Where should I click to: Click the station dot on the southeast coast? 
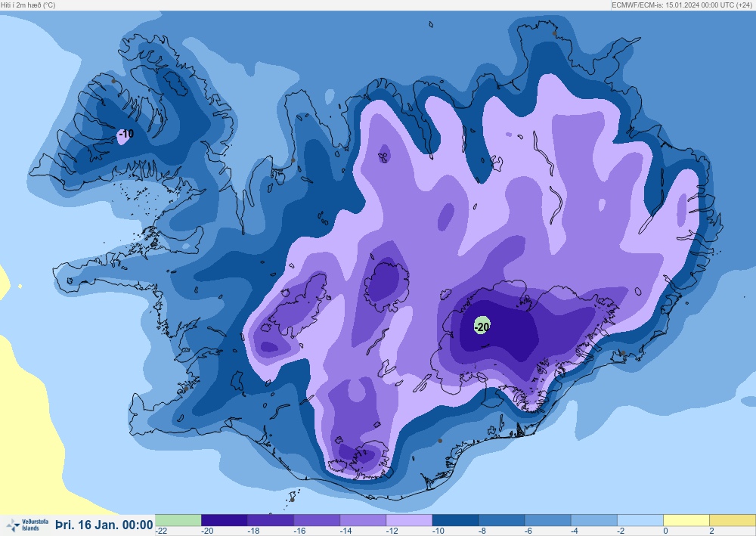tap(623, 353)
